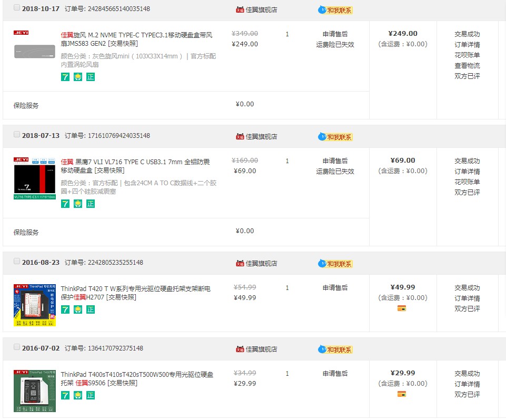506x420 pixels.
Task: Click shield icon under ThinkPad T420 bracket
Action: 78,309
